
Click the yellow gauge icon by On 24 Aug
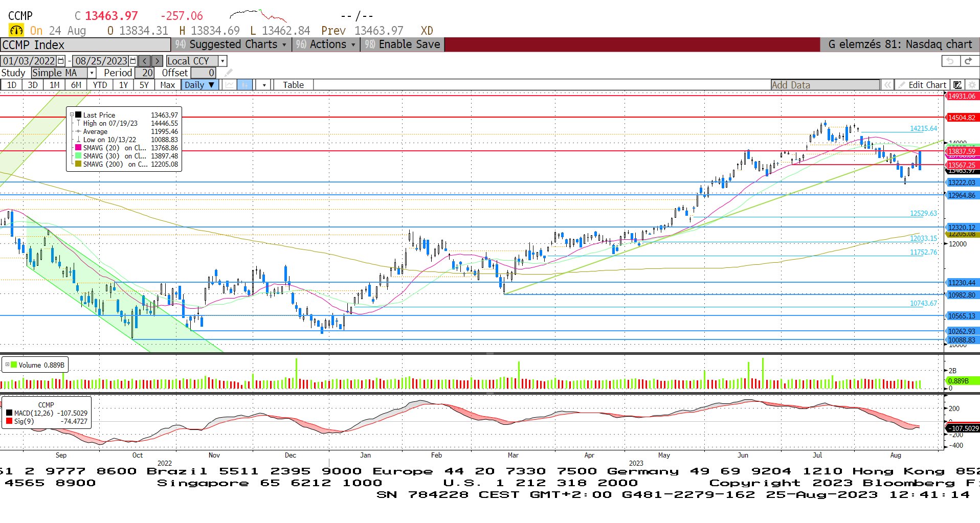click(x=16, y=30)
